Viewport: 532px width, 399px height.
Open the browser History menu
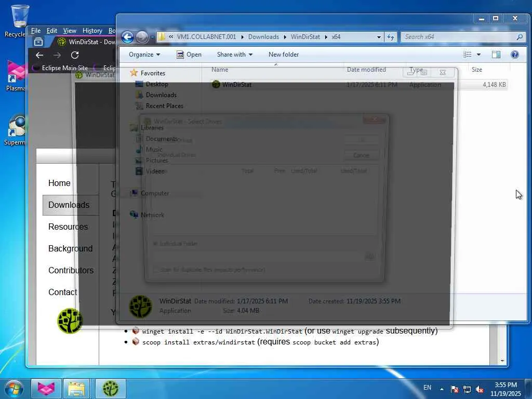coord(92,31)
